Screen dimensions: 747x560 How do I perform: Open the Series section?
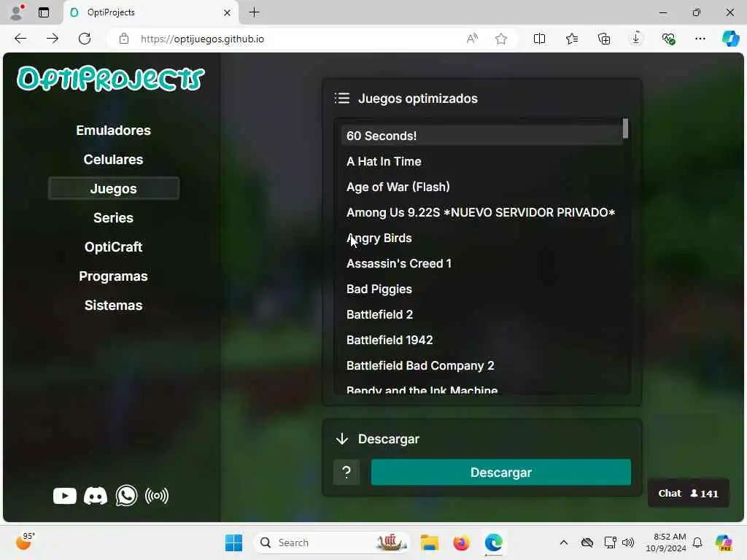(113, 217)
